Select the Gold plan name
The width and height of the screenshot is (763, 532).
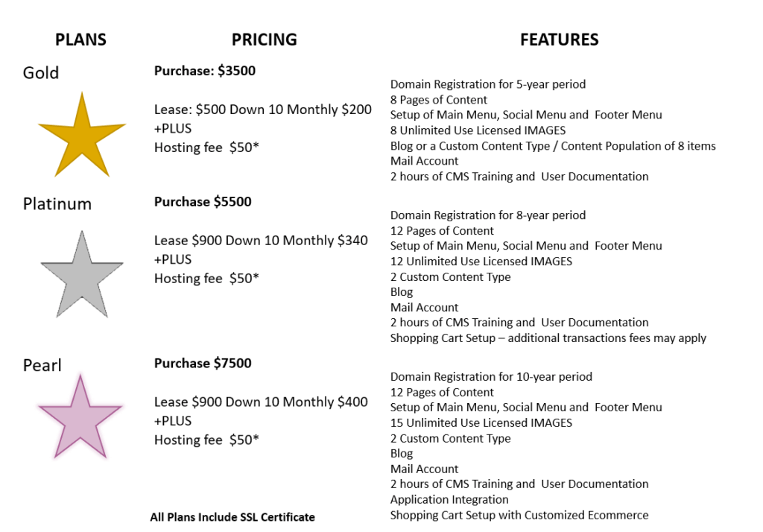tap(41, 73)
